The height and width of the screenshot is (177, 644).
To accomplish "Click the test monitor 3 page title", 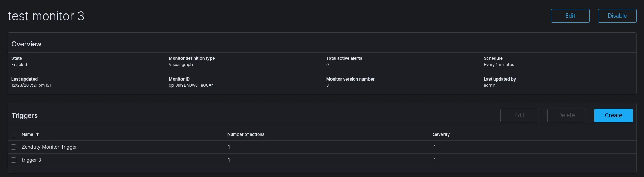I will pos(46,16).
